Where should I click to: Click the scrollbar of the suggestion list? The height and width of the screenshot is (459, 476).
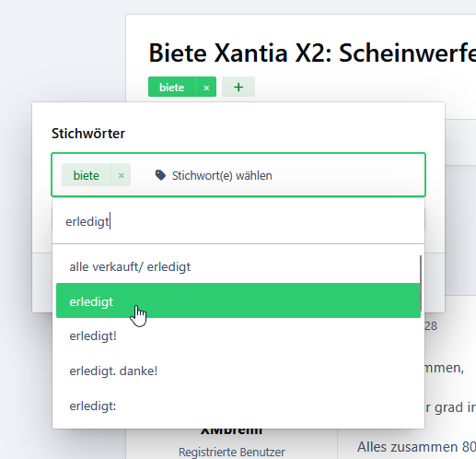click(421, 283)
